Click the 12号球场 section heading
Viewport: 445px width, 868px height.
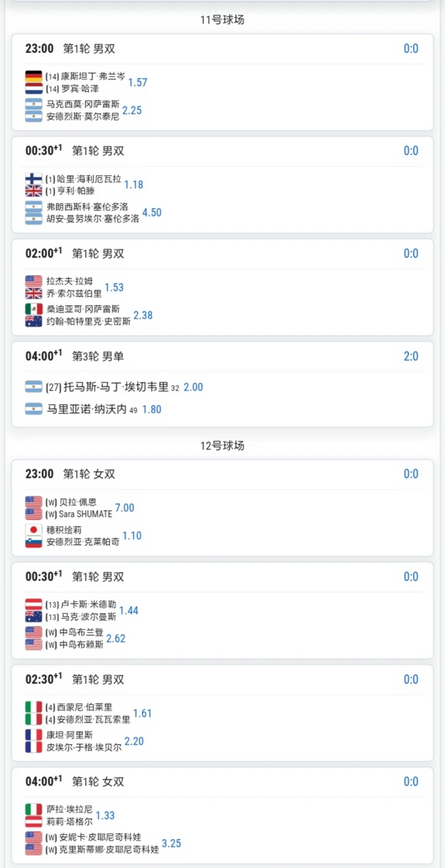222,446
